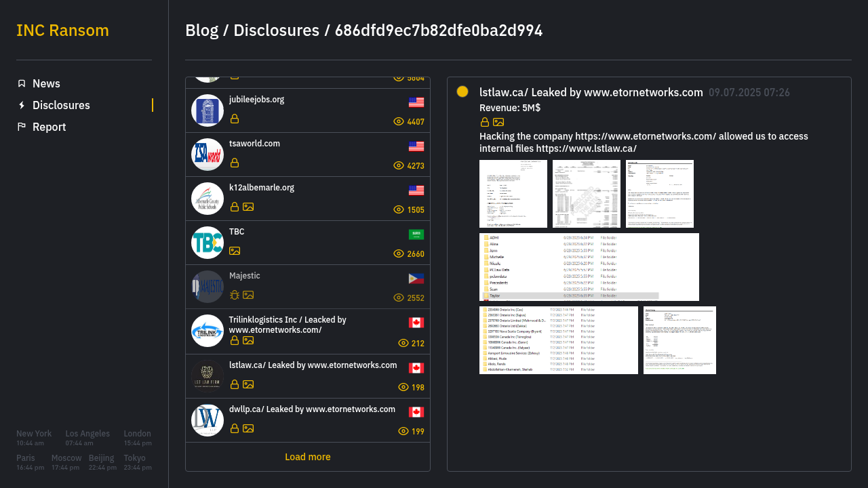Viewport: 868px width, 488px height.
Task: Click image icon on k12albemarle.org row
Action: 248,207
